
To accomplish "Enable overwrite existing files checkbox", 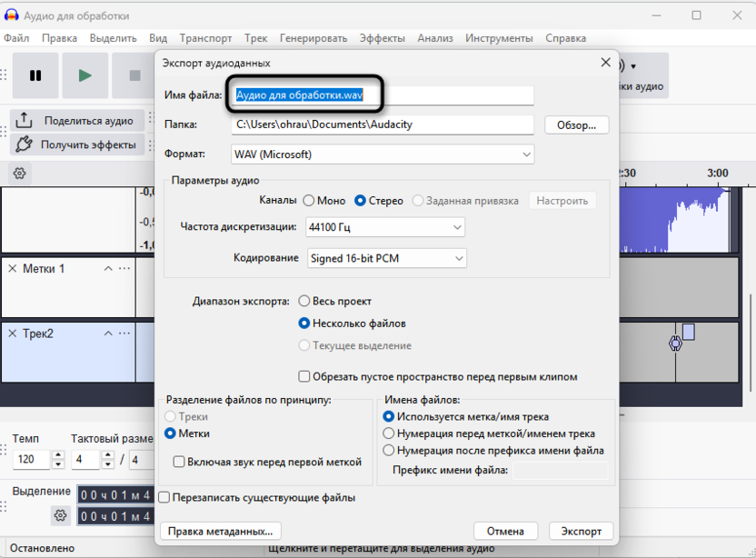I will [x=164, y=497].
